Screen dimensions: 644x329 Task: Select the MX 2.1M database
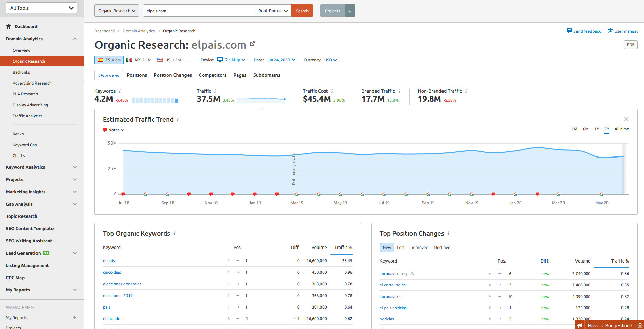(139, 60)
